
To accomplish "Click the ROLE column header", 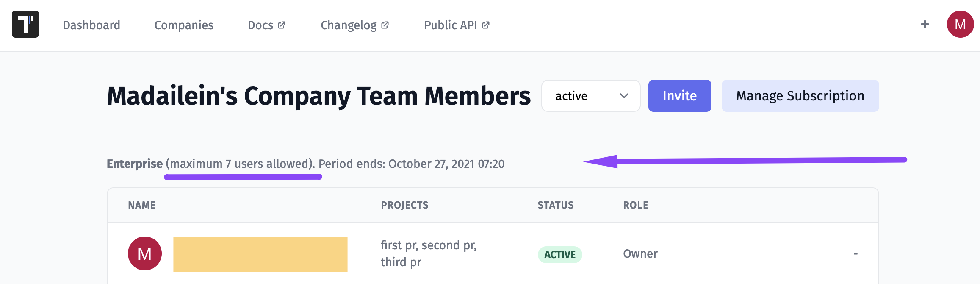I will click(636, 205).
